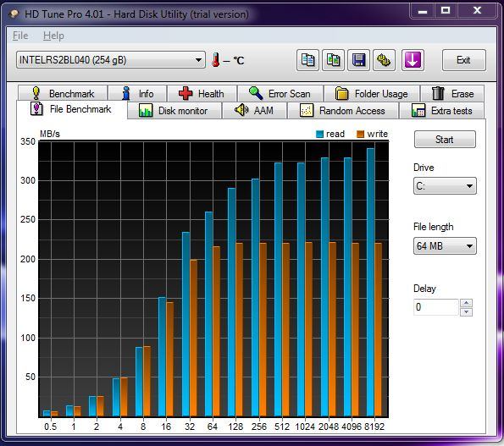
Task: Click the purple download arrow icon
Action: point(413,60)
